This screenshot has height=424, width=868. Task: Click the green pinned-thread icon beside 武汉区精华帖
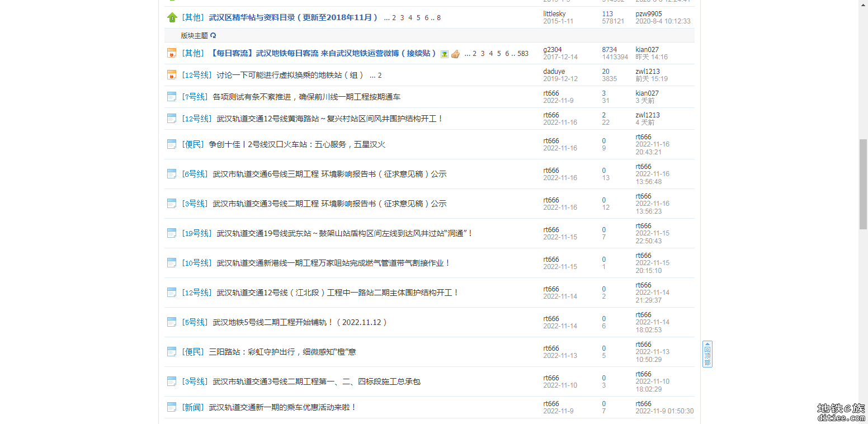click(172, 17)
